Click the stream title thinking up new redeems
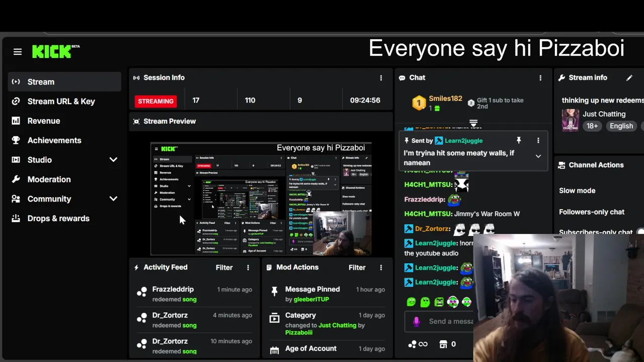644x362 pixels. coord(603,101)
